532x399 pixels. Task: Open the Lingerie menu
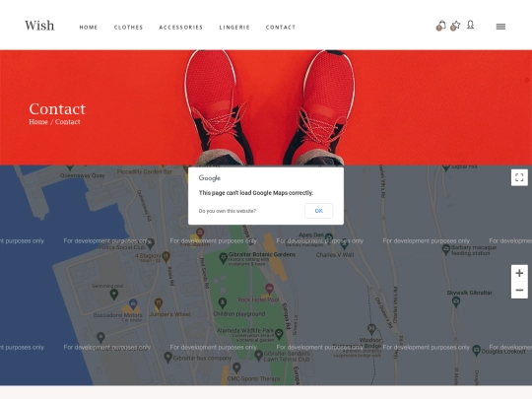tap(234, 28)
